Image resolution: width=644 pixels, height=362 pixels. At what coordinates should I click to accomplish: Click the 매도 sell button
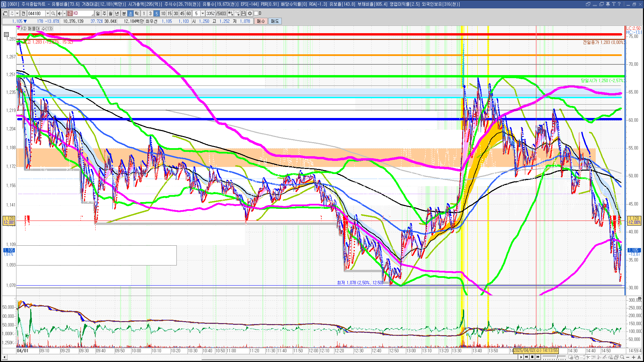(x=275, y=21)
